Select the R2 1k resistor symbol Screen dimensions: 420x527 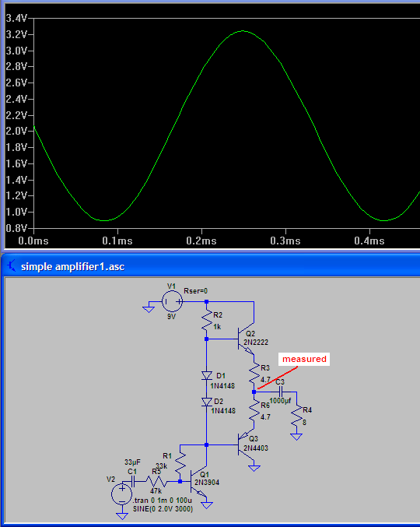[x=207, y=320]
